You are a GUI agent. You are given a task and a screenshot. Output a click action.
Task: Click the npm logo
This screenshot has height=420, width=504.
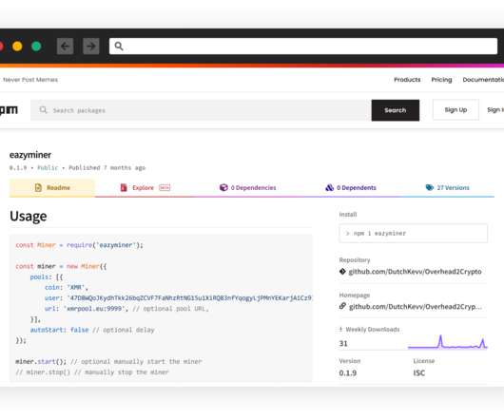click(x=9, y=110)
